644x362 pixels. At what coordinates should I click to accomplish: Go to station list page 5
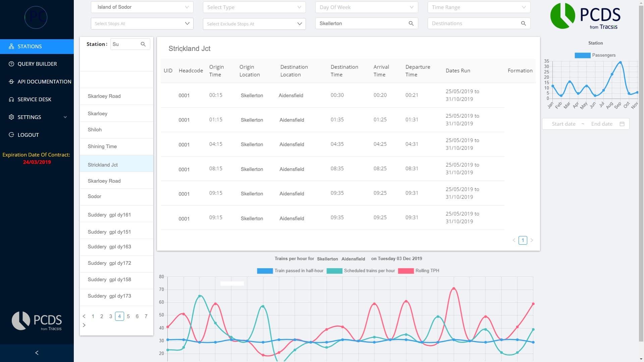point(128,316)
